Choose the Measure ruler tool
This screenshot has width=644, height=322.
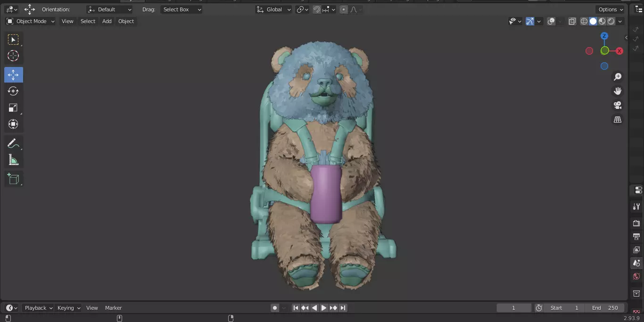tap(13, 160)
